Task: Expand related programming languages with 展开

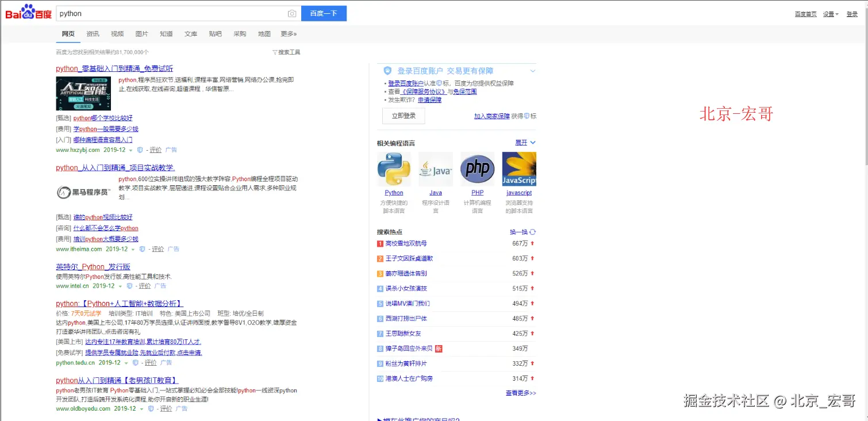Action: pyautogui.click(x=525, y=143)
